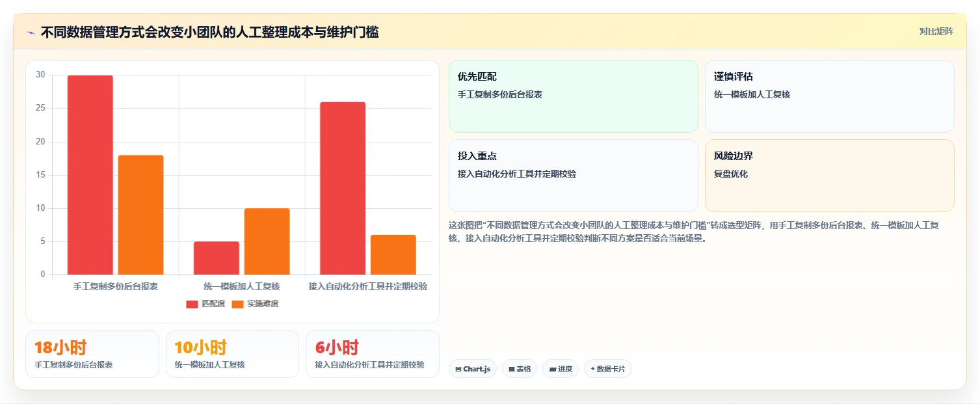980x404 pixels.
Task: Select the 进度 tag chip
Action: [x=561, y=369]
